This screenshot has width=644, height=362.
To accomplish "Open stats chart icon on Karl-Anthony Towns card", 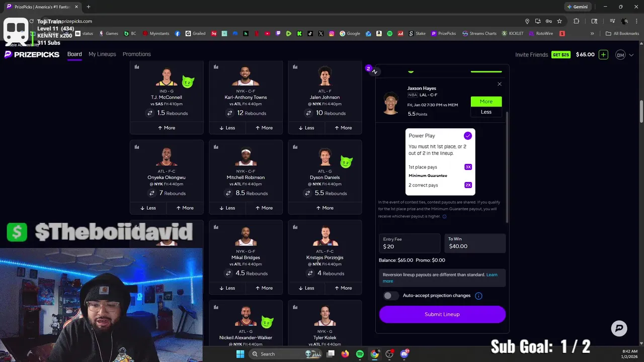I will click(216, 67).
